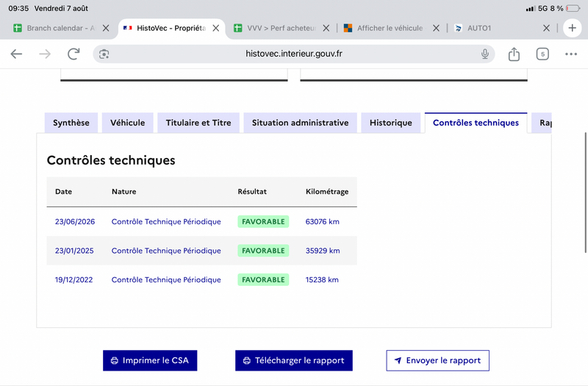Select the 35929 km value
The width and height of the screenshot is (588, 386).
click(x=323, y=251)
